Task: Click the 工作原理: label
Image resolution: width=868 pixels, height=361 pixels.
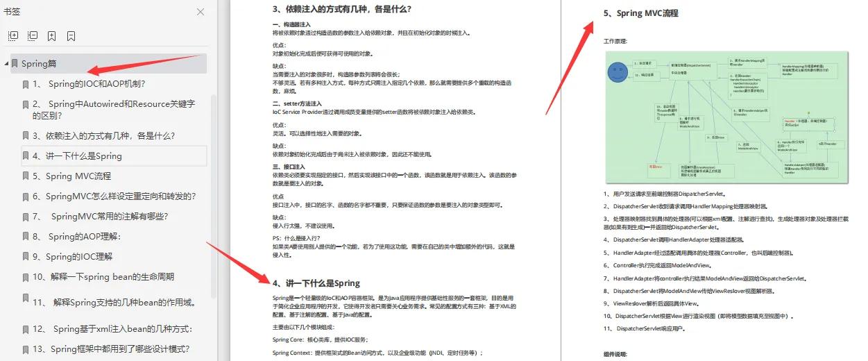Action: pos(615,41)
